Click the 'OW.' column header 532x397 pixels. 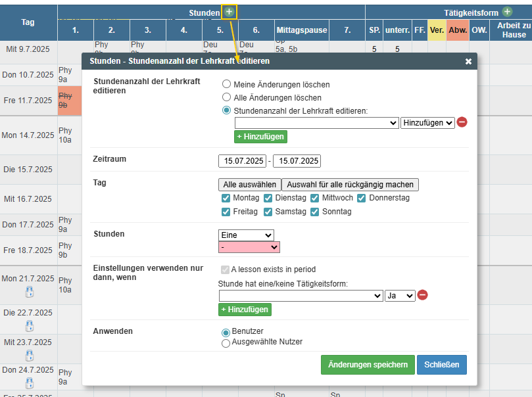[x=479, y=30]
